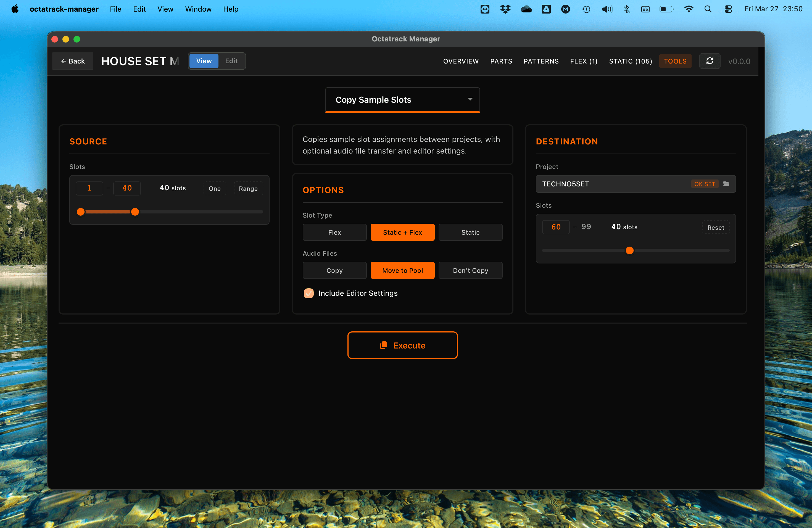Open the Bluetooth menu bar icon
Image resolution: width=812 pixels, height=528 pixels.
pyautogui.click(x=627, y=9)
